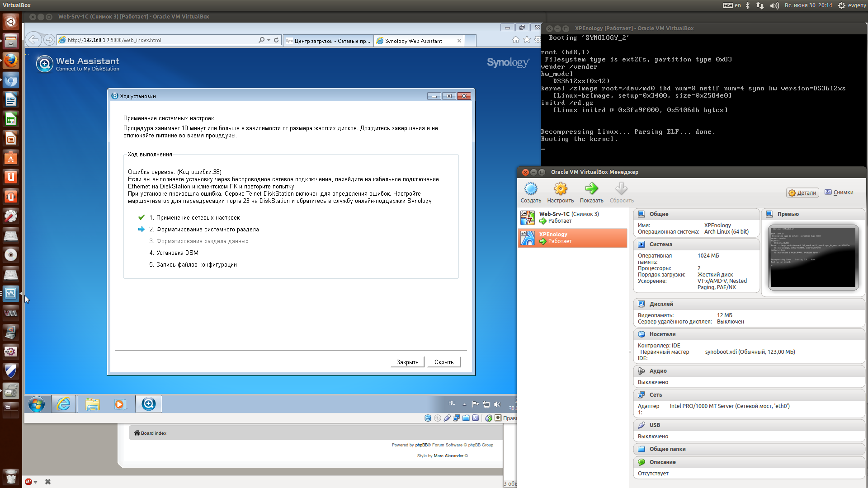Click the Action Center flag icon
Viewport: 868px width, 488px height.
point(475,404)
